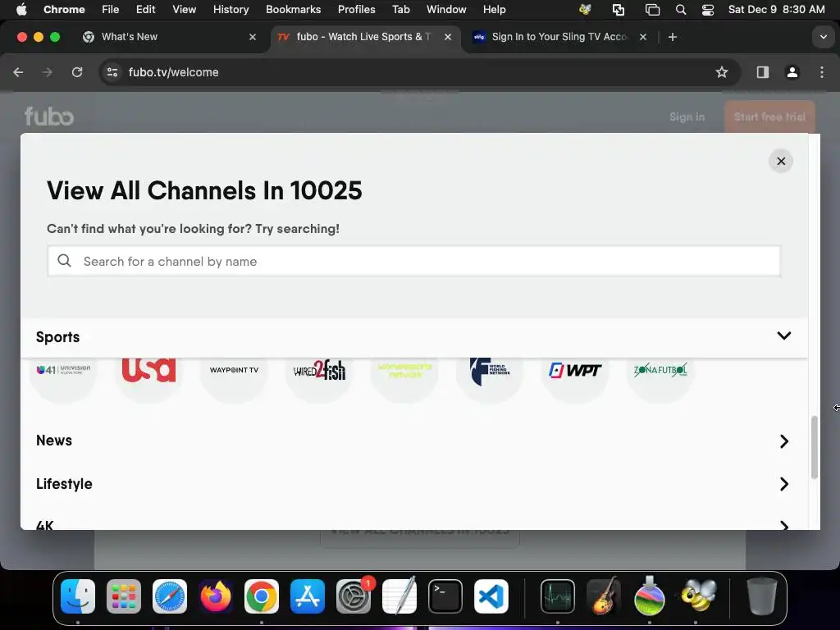Select the Zona Futbol channel logo
The image size is (840, 630).
pos(660,370)
